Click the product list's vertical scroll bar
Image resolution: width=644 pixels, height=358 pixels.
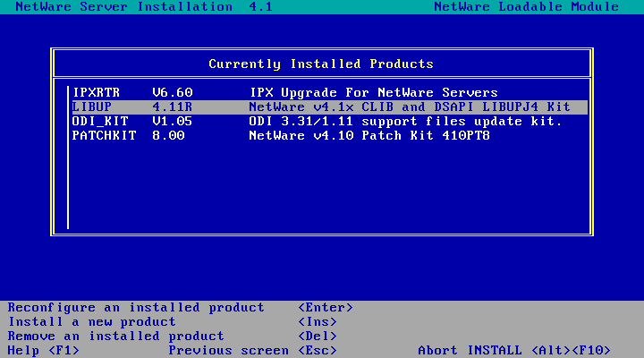[68, 158]
